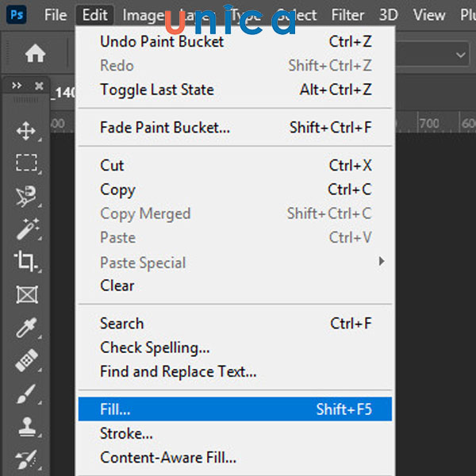The height and width of the screenshot is (476, 476).
Task: Choose Fill... from the Edit menu
Action: pyautogui.click(x=116, y=409)
